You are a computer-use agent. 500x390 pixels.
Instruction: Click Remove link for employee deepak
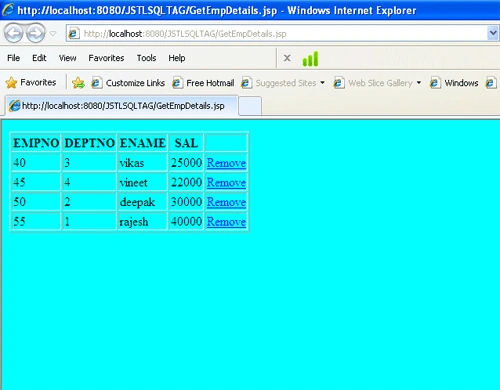point(226,202)
